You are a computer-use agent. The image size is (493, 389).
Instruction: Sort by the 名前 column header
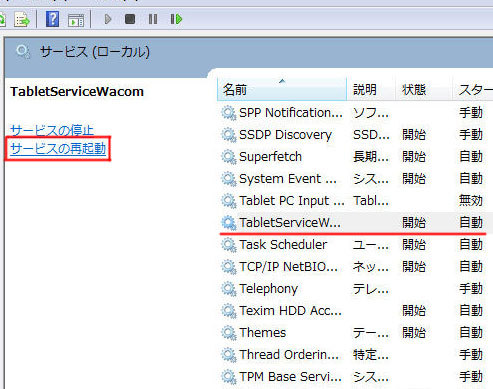tap(282, 89)
